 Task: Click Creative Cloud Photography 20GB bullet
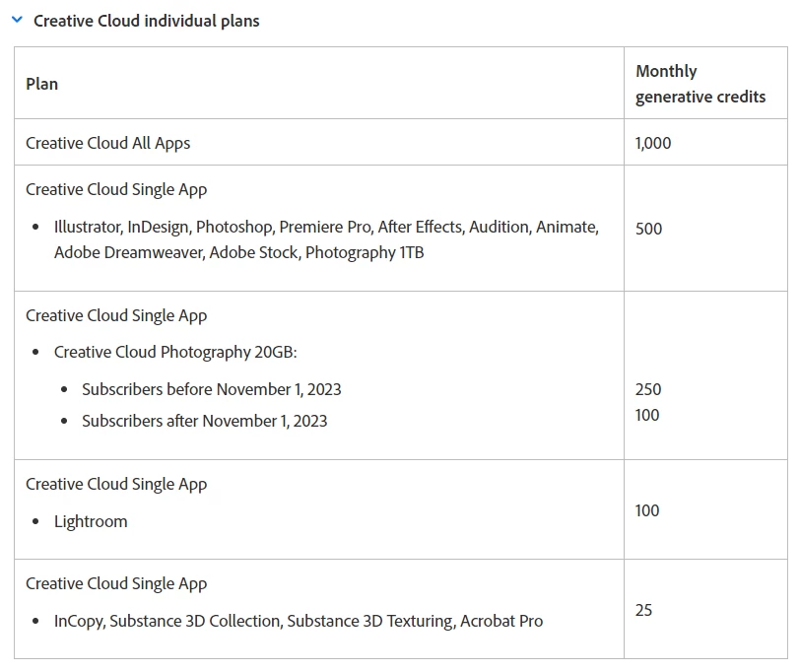coord(175,352)
